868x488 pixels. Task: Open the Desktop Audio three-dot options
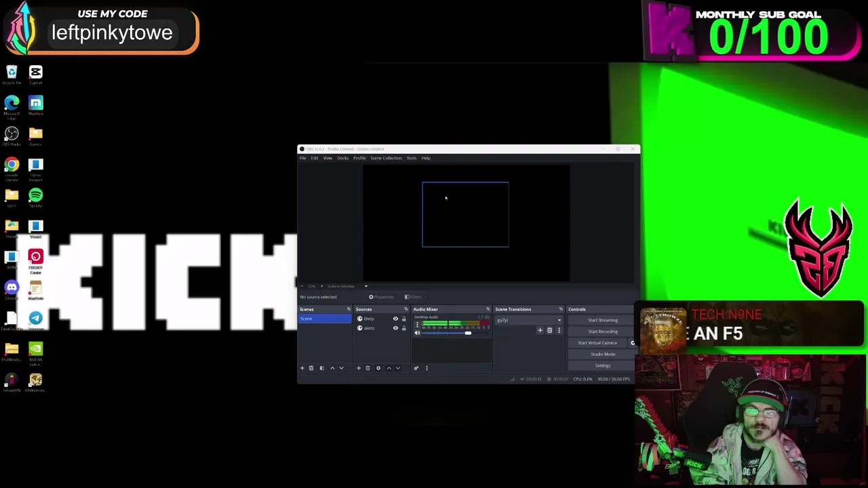click(417, 325)
